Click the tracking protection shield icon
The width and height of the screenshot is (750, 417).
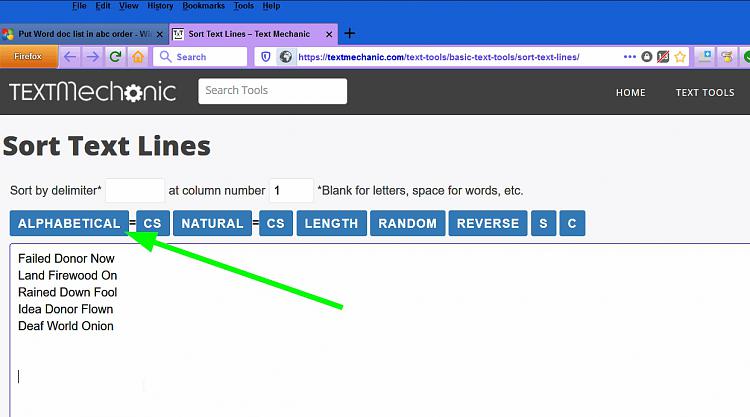[x=266, y=57]
